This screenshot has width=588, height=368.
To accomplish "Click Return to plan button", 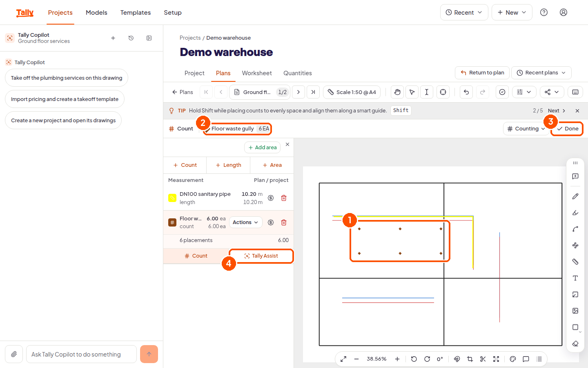I will click(x=482, y=73).
